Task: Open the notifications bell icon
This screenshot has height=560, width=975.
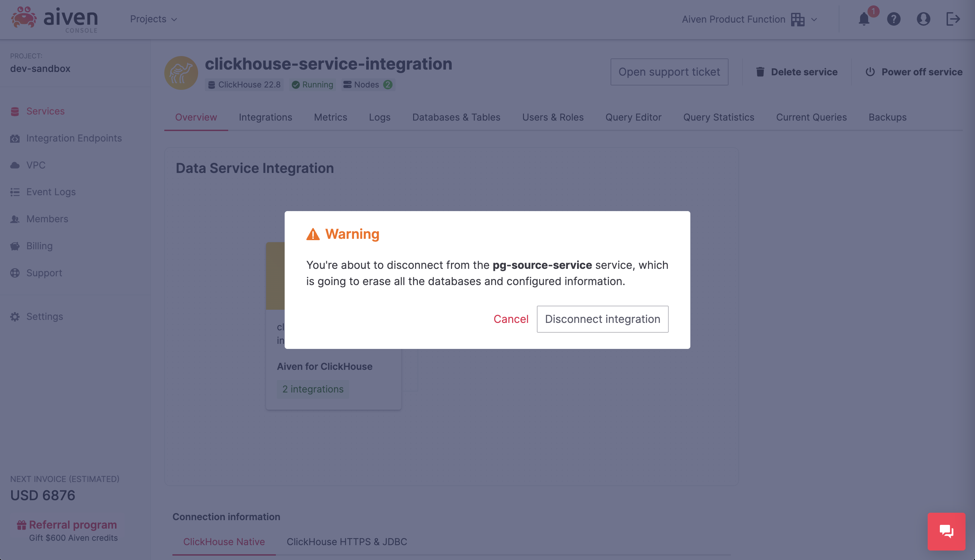Action: (x=864, y=19)
